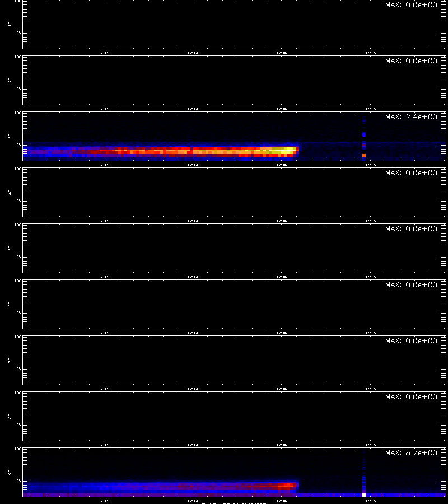The width and height of the screenshot is (448, 504).
Task: Click the 17:18 tick label under panel 3F
Action: [371, 165]
